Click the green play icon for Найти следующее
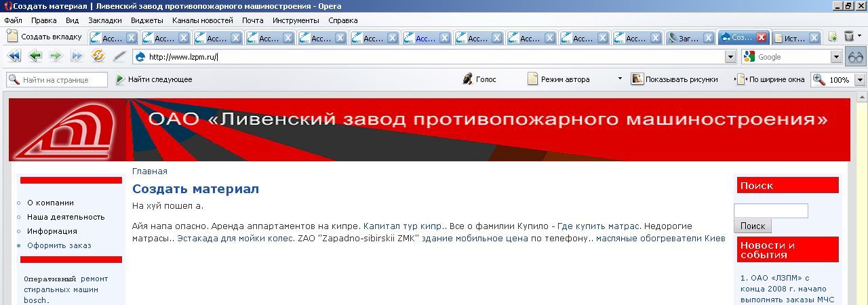This screenshot has height=305, width=868. click(x=120, y=79)
